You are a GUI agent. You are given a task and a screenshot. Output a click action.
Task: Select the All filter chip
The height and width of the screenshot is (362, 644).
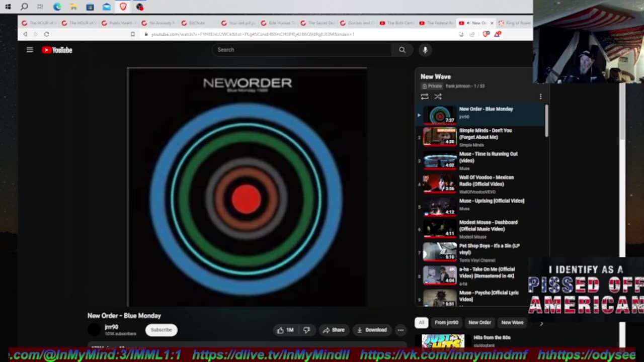point(422,322)
